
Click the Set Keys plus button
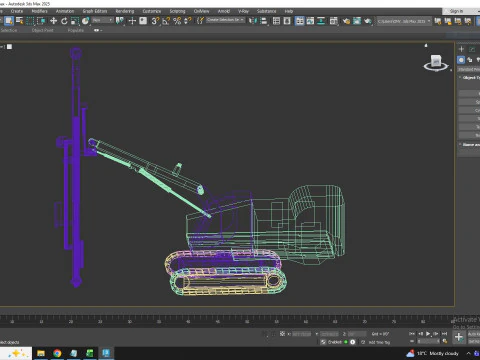click(x=459, y=337)
